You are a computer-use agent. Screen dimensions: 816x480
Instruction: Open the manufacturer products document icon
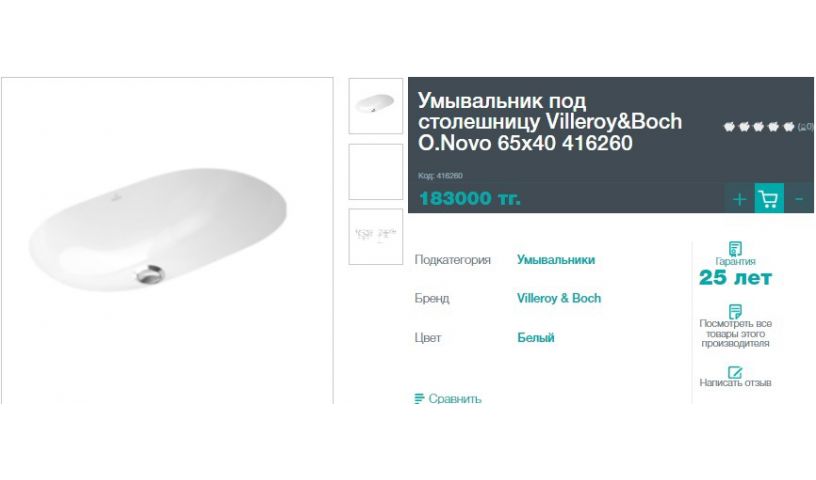(735, 311)
